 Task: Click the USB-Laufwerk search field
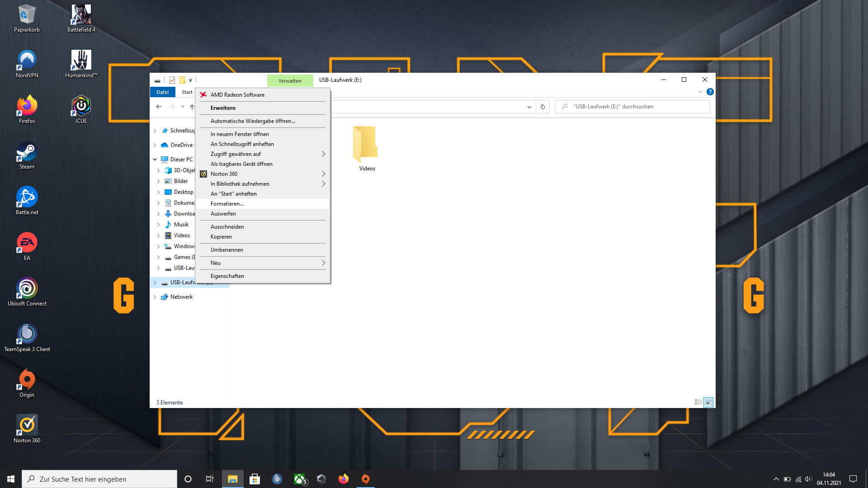point(633,107)
